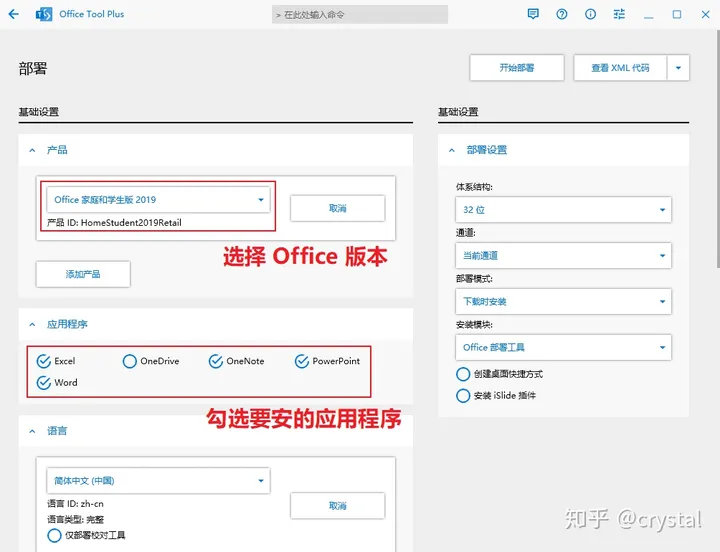
Task: Click the 语言 ID: zh-cn text
Action: point(75,504)
